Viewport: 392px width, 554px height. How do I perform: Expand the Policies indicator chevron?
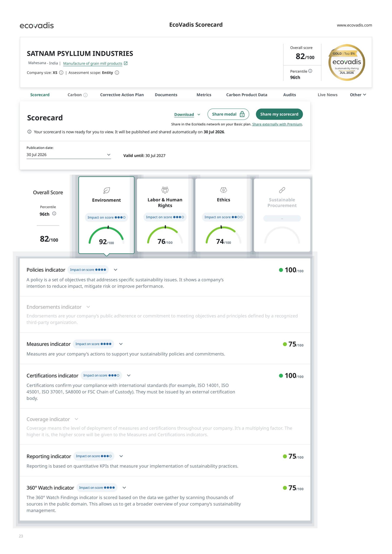point(115,270)
